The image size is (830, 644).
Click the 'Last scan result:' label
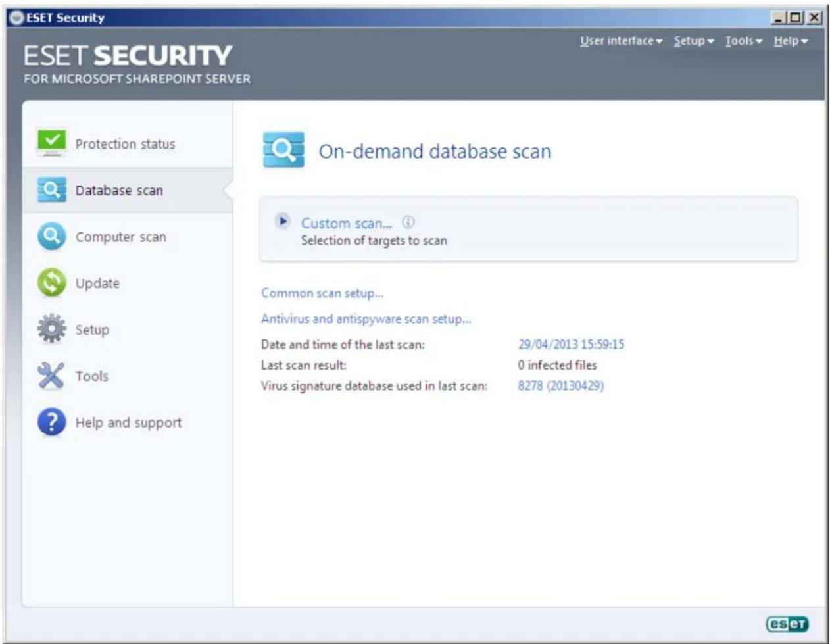[x=303, y=365]
